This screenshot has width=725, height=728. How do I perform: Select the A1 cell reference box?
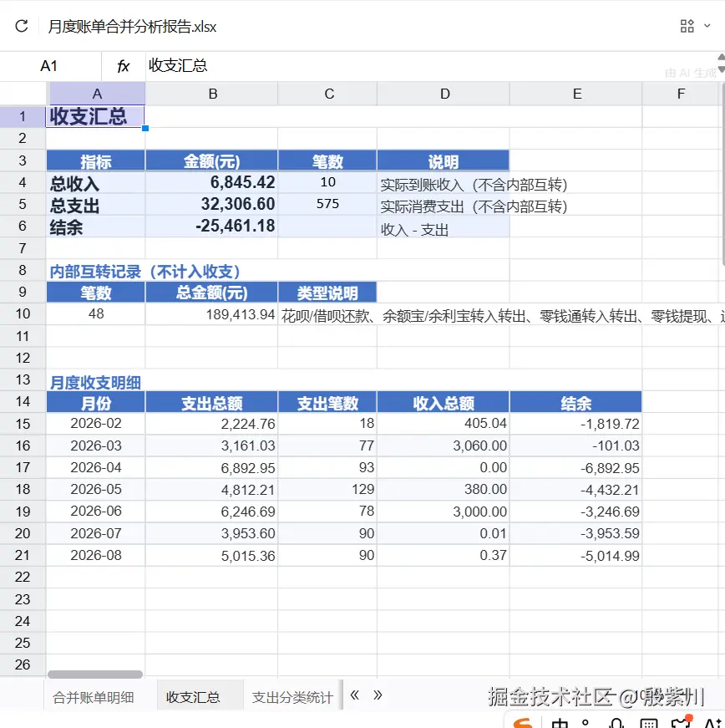click(x=49, y=66)
